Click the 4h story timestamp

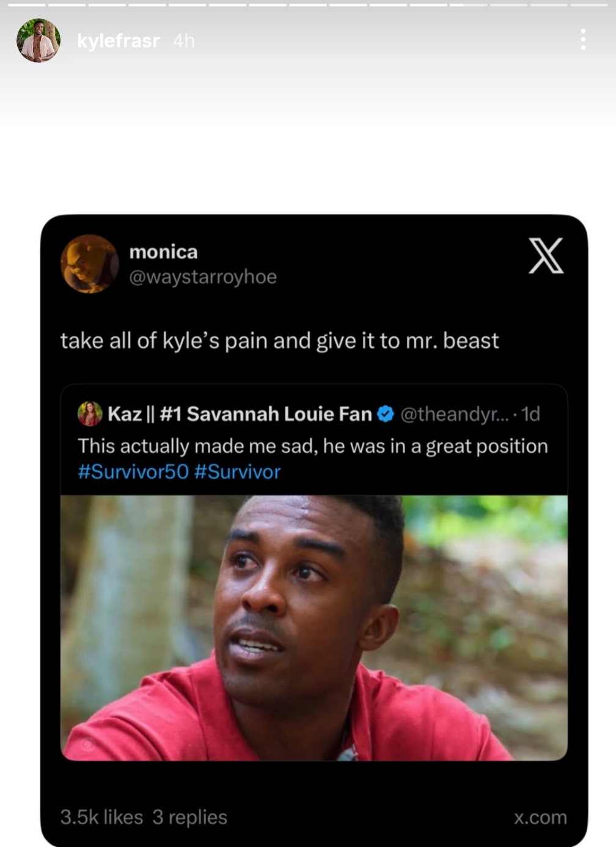pos(183,41)
